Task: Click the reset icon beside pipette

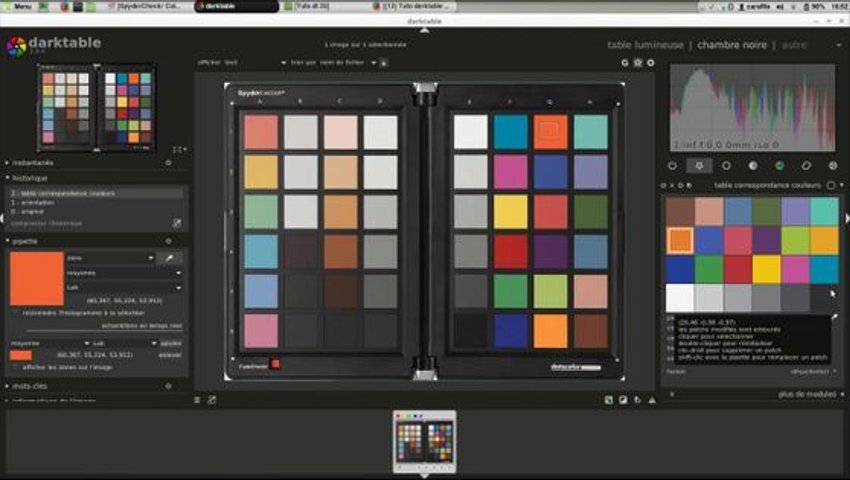Action: pyautogui.click(x=169, y=241)
